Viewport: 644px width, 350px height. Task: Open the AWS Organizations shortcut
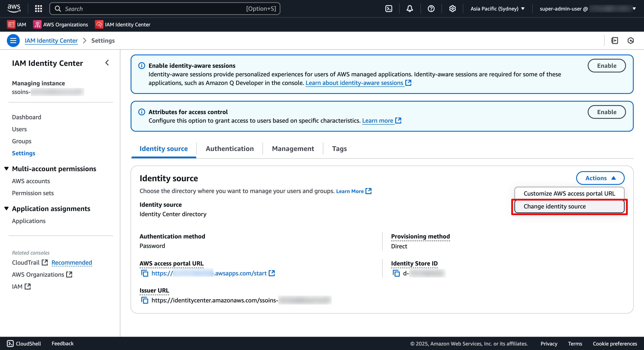pyautogui.click(x=60, y=24)
